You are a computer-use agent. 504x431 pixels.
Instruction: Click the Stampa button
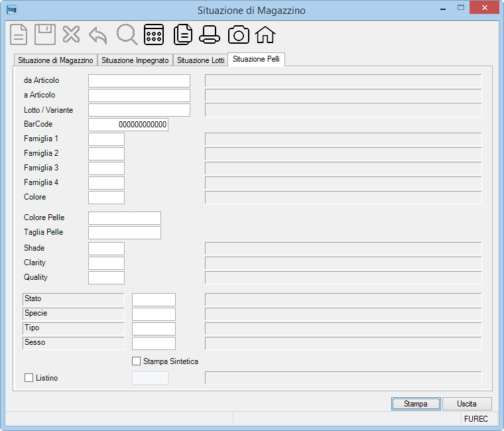click(416, 404)
